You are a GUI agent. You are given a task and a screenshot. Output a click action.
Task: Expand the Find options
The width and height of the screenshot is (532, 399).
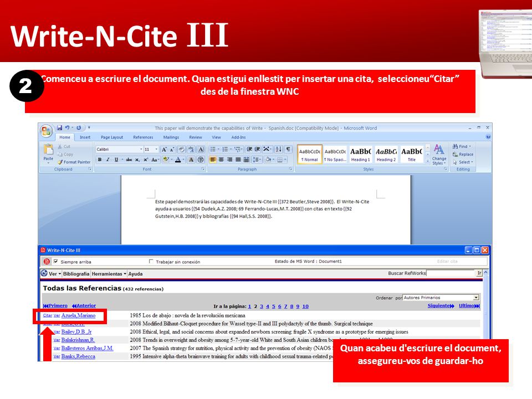[470, 146]
